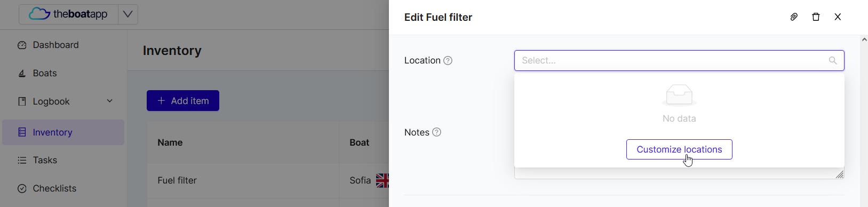Click the Notes help question icon
The height and width of the screenshot is (207, 868).
[437, 132]
